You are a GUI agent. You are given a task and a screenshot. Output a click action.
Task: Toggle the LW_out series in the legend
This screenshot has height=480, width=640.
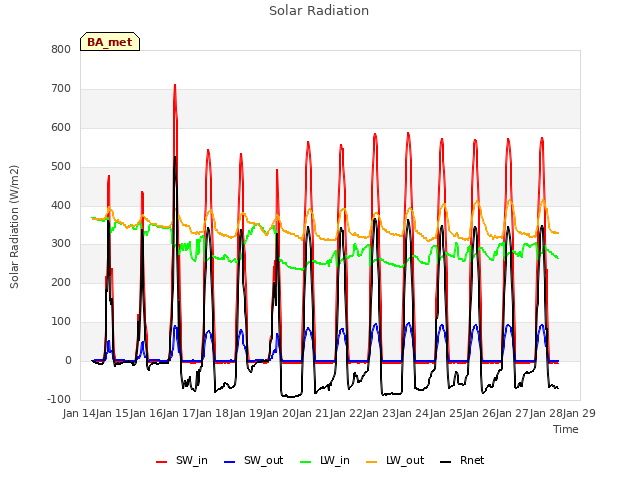coord(395,461)
